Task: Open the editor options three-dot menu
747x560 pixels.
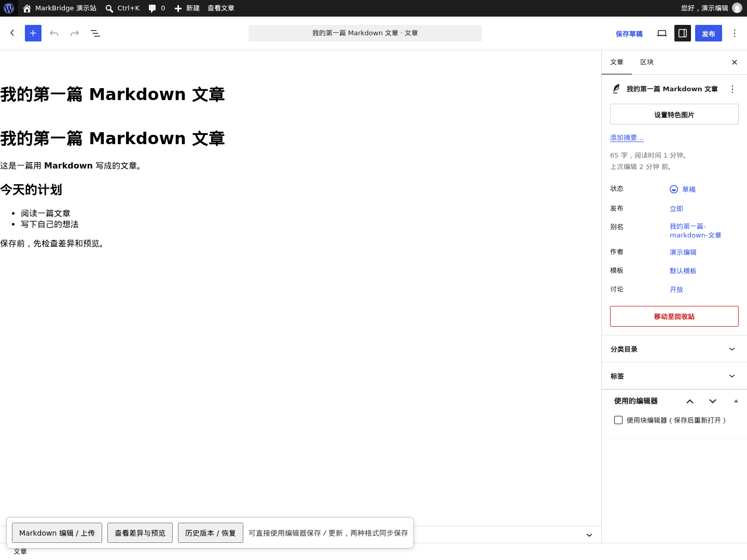Action: click(x=735, y=33)
